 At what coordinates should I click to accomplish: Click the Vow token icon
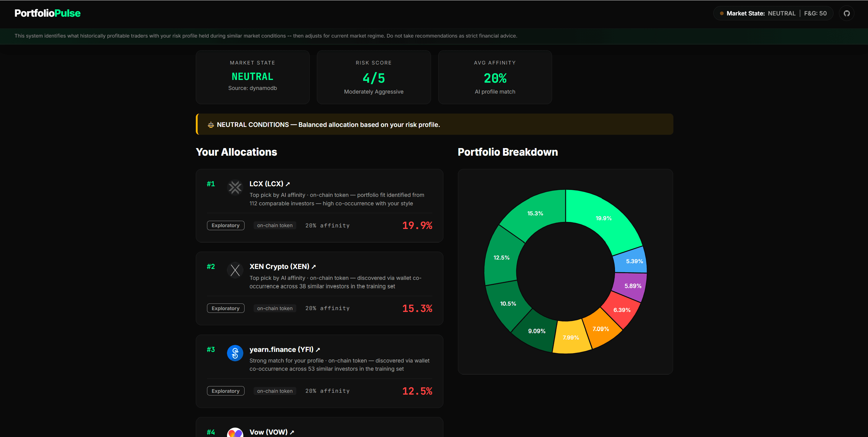click(235, 433)
